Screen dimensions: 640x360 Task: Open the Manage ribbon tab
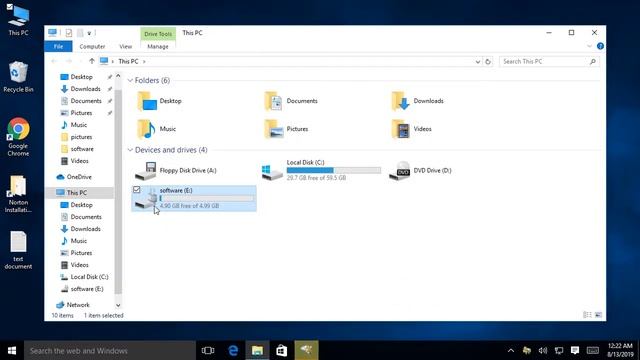158,47
